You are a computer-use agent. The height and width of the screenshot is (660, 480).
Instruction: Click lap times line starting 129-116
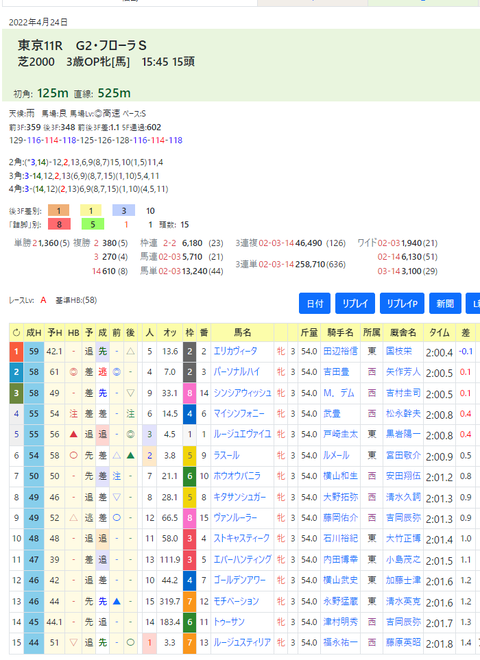pos(96,140)
